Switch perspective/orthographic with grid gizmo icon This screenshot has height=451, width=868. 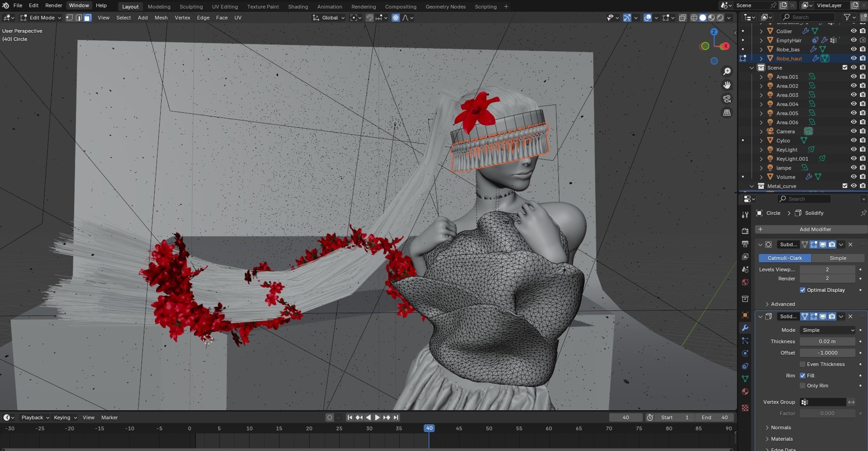727,113
